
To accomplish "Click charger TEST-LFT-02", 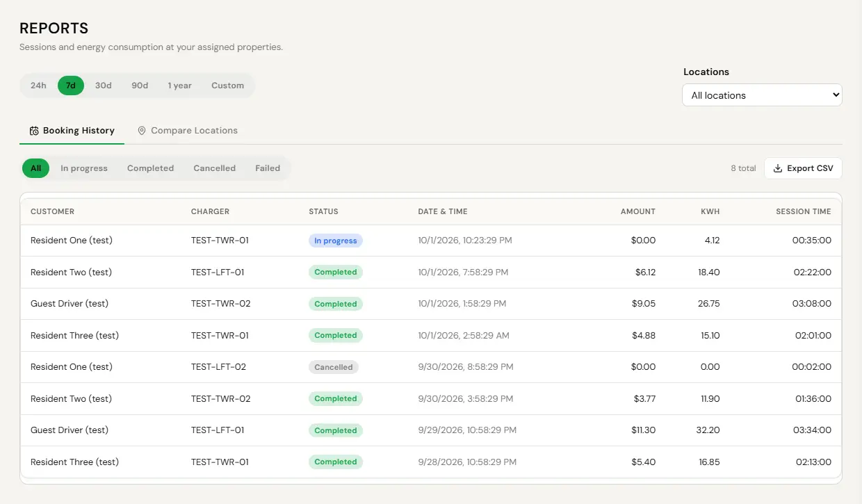I will 218,367.
